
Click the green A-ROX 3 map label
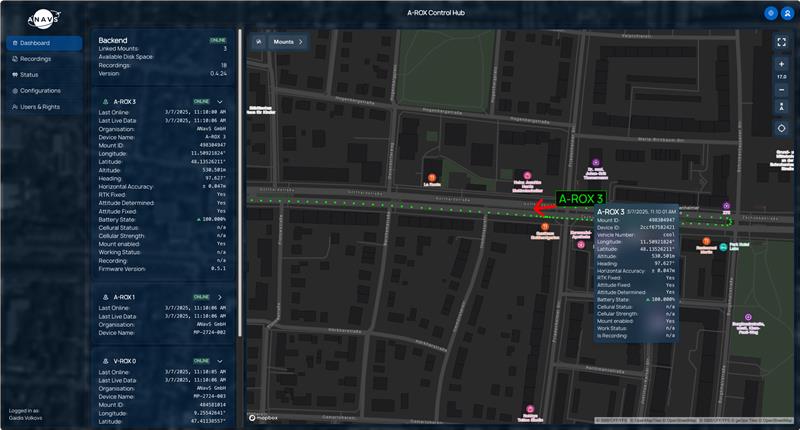(587, 199)
